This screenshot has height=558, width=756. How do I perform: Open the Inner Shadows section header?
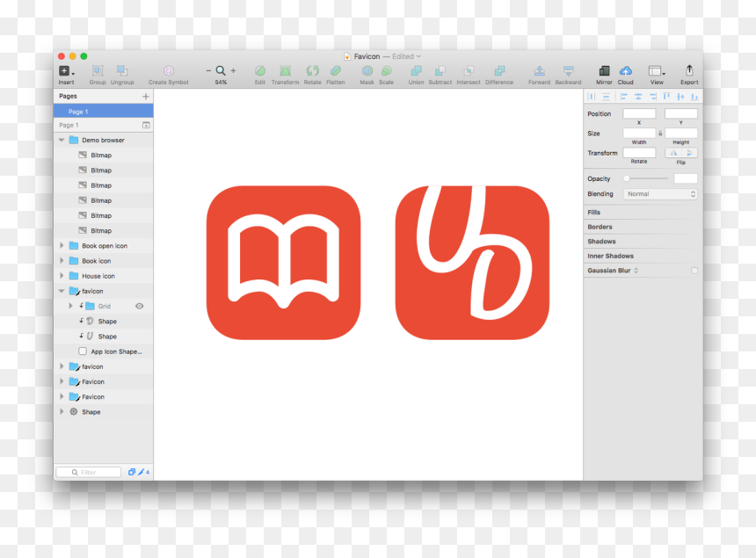click(610, 256)
